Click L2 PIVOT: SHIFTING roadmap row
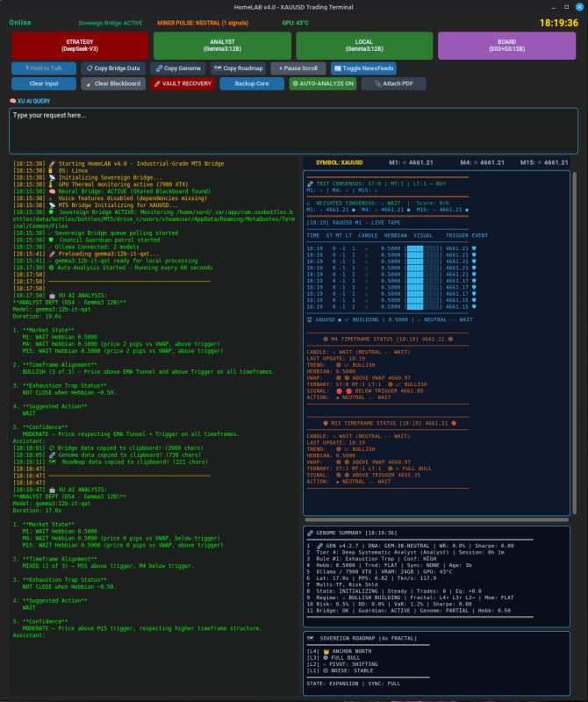 [342, 664]
